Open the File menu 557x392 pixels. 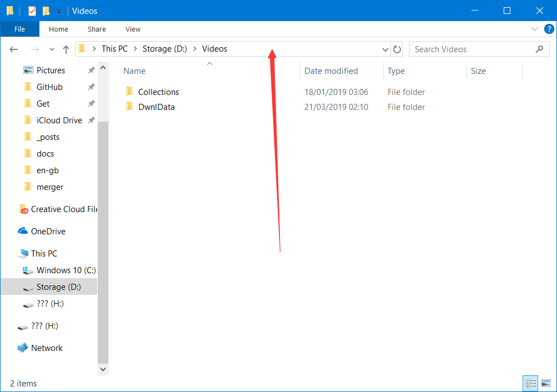point(19,29)
